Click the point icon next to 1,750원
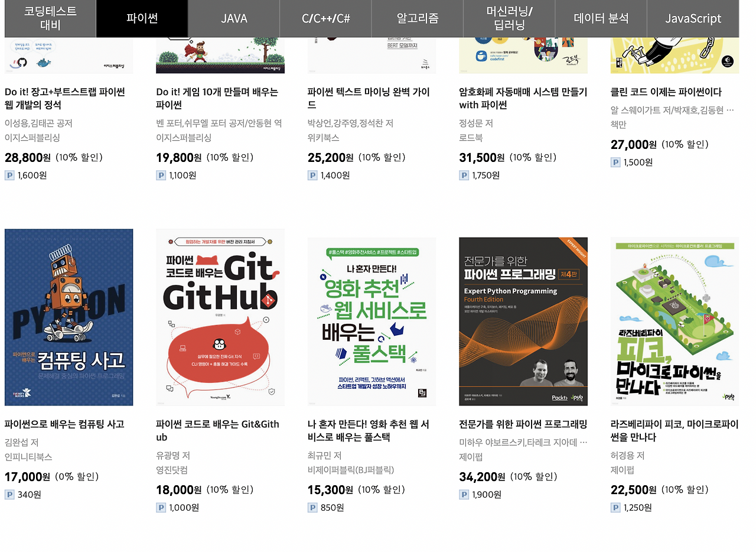Image resolution: width=756 pixels, height=552 pixels. tap(464, 175)
